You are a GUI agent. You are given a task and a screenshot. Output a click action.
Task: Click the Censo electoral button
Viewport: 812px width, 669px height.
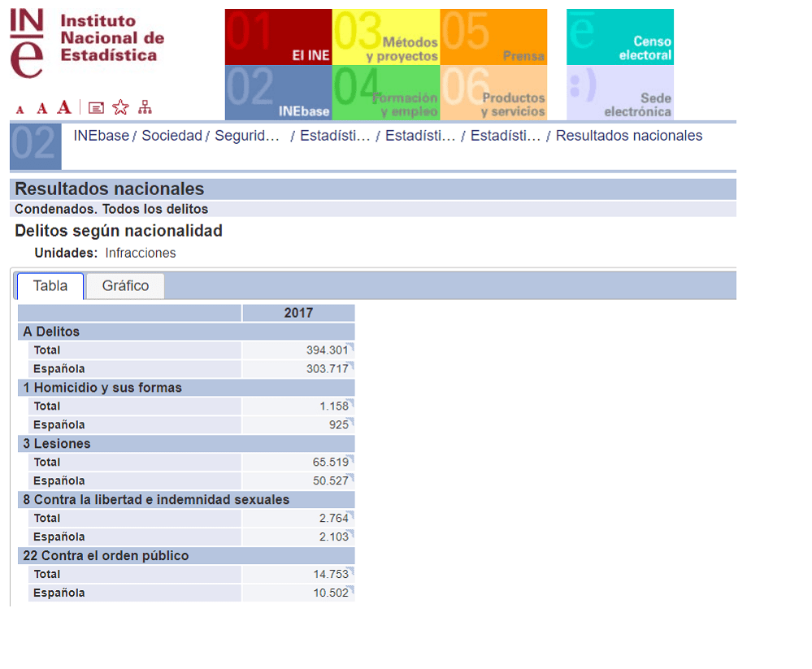point(619,37)
